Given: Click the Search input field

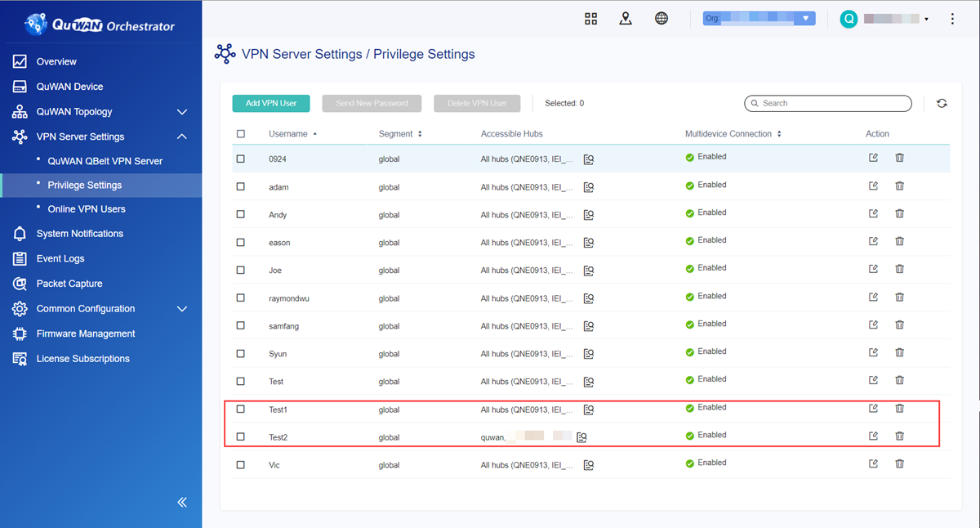Looking at the screenshot, I should tap(828, 104).
